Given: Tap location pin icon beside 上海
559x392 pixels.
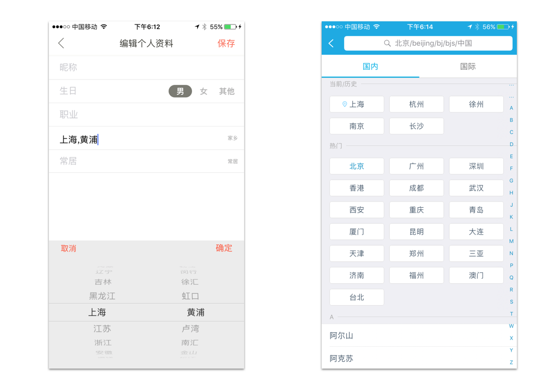Looking at the screenshot, I should (345, 104).
